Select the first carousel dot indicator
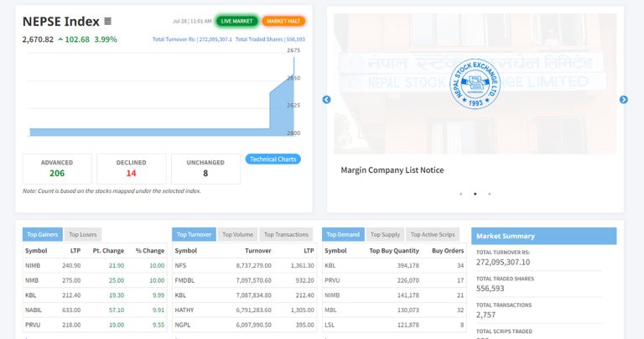644x339 pixels. pyautogui.click(x=460, y=194)
